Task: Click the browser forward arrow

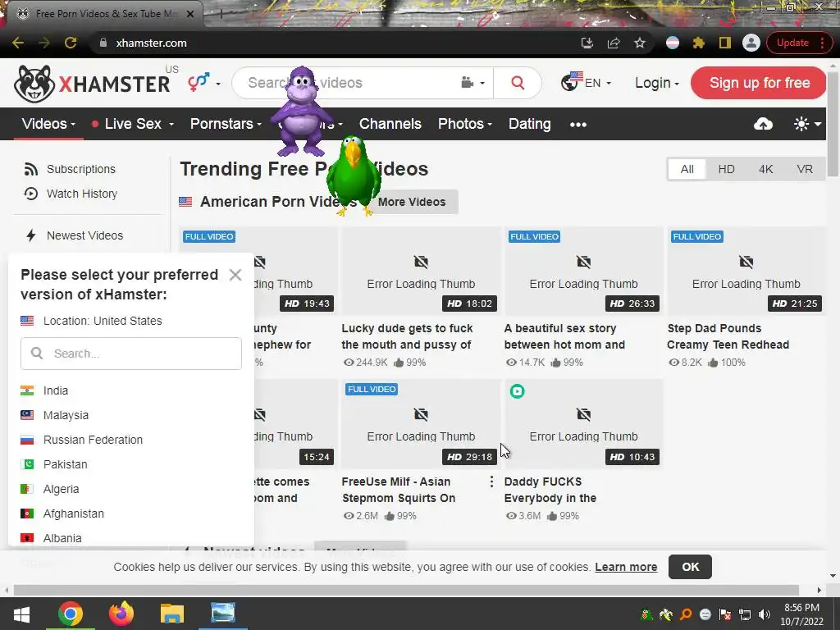Action: point(44,43)
